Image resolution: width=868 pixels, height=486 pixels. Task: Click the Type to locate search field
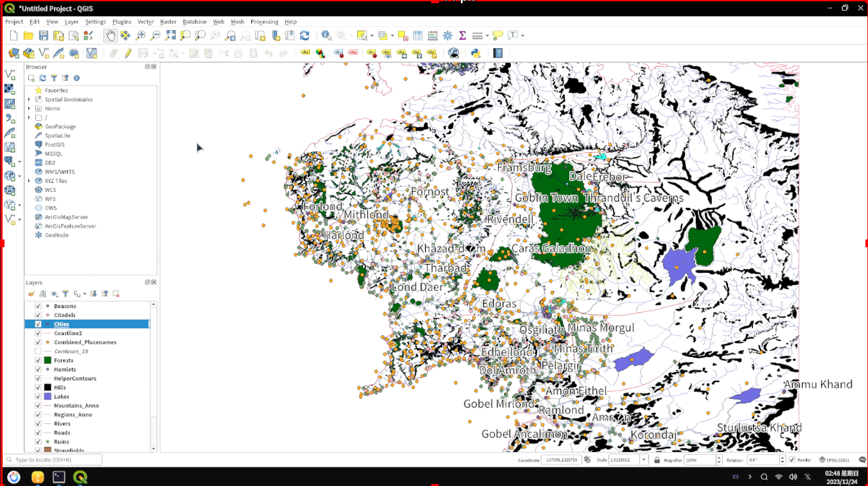click(x=53, y=460)
